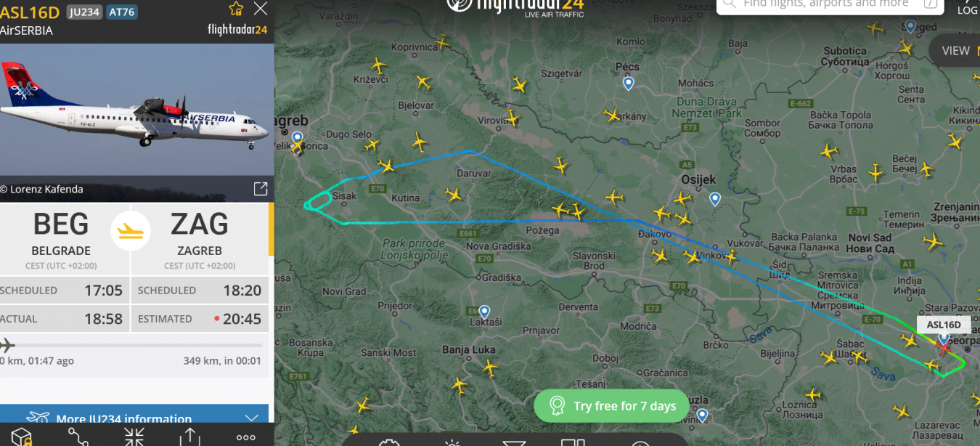Open locked 3D view cube icon

22,437
